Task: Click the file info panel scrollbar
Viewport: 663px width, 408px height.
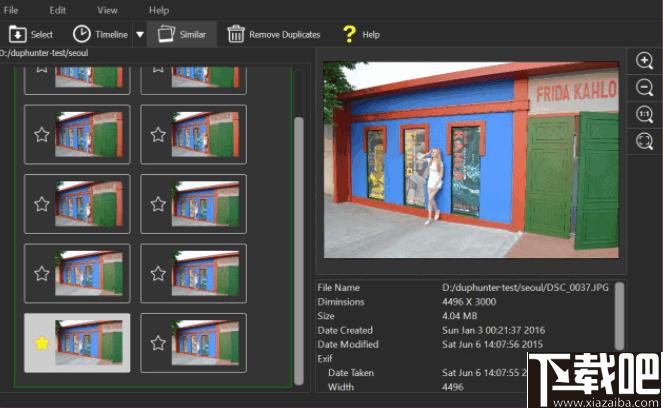Action: pos(619,315)
